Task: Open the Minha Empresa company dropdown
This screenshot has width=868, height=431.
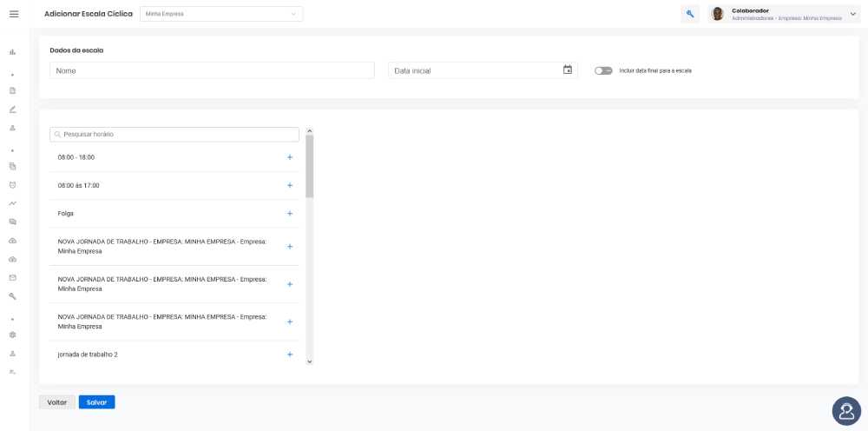Action: 221,14
